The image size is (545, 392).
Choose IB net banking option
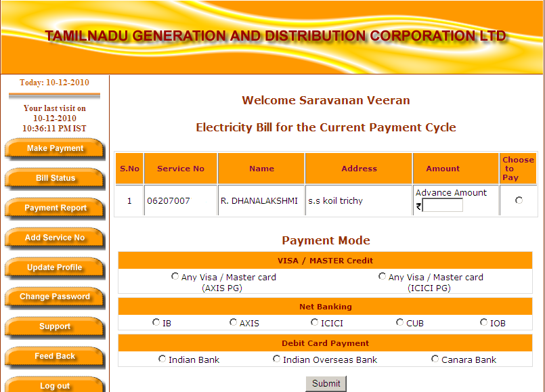point(156,322)
